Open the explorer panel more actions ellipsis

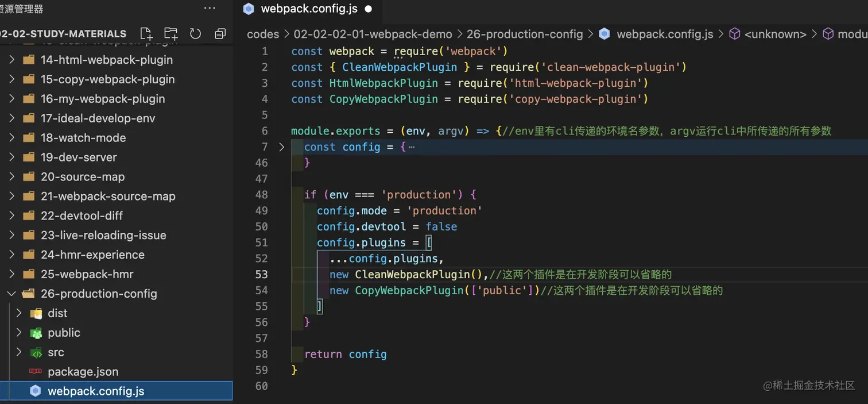coord(210,8)
